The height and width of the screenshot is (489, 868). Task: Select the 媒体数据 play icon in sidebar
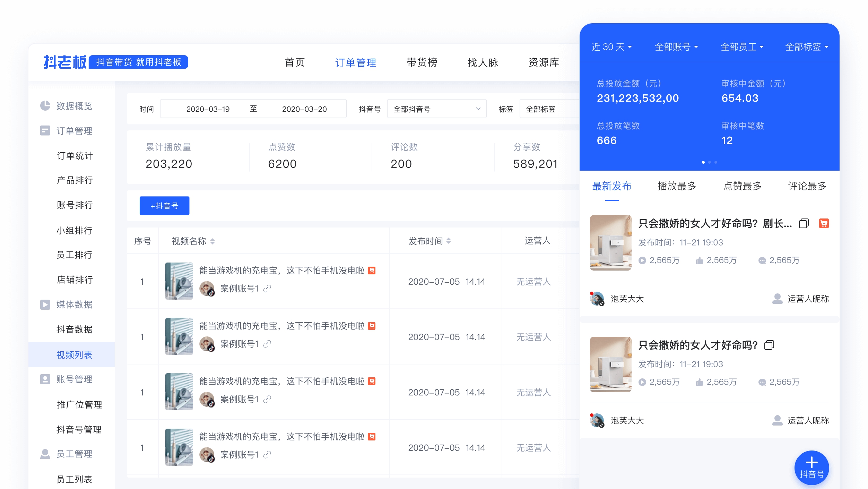pos(45,304)
